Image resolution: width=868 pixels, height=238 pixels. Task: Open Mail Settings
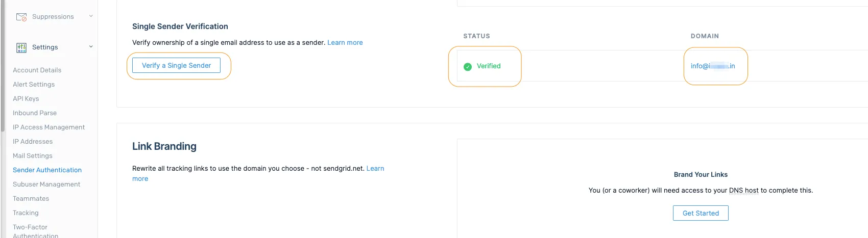[33, 156]
